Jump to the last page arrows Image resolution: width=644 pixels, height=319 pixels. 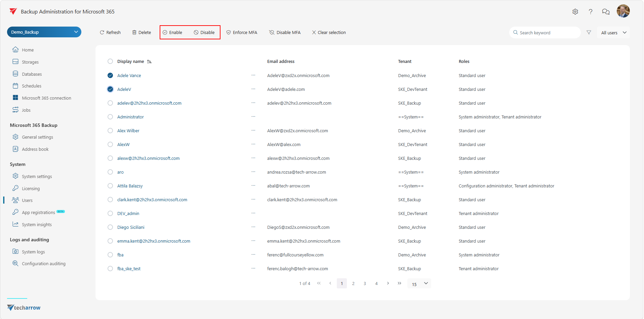399,283
